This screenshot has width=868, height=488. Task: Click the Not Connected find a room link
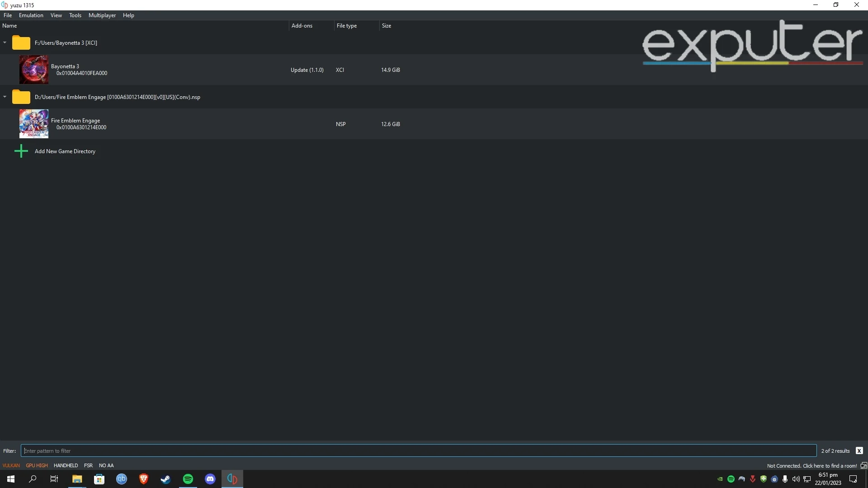[x=812, y=466]
